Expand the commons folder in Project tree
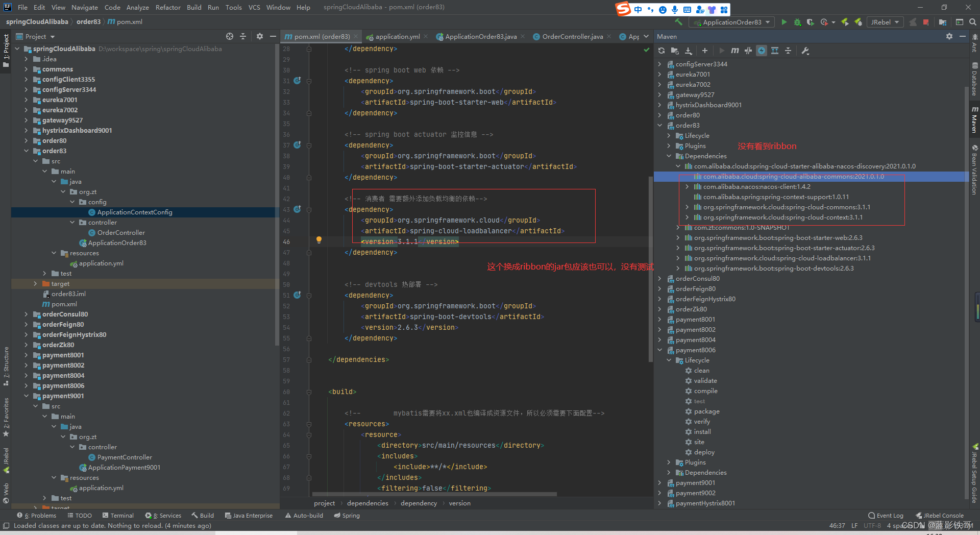The height and width of the screenshot is (535, 980). click(26, 69)
